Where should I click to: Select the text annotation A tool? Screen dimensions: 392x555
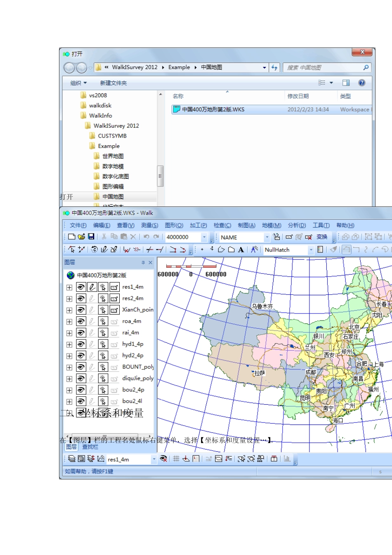click(241, 249)
